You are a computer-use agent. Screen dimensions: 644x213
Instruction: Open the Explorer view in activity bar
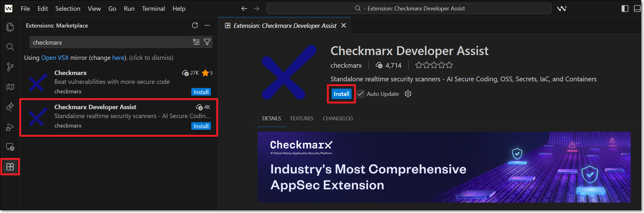(x=10, y=27)
